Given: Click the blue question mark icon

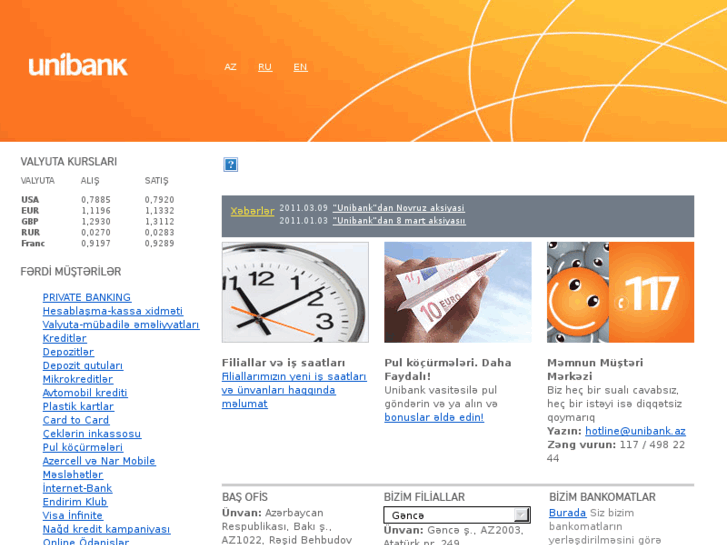Looking at the screenshot, I should pyautogui.click(x=230, y=164).
